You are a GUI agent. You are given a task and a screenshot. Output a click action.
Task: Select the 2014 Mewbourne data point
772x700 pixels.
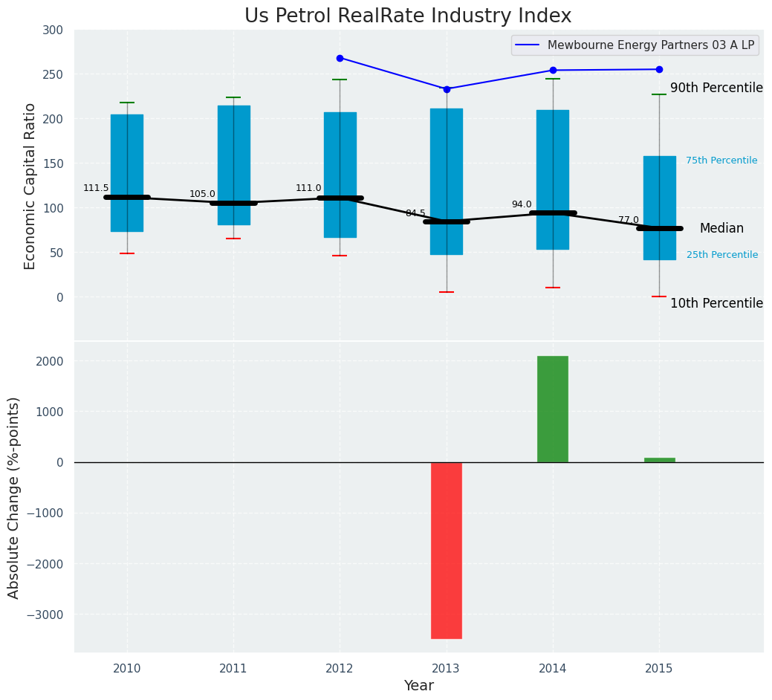553,71
